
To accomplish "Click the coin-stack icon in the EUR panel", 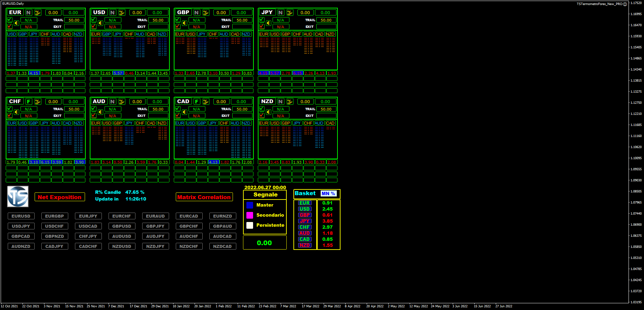I will pyautogui.click(x=38, y=12).
